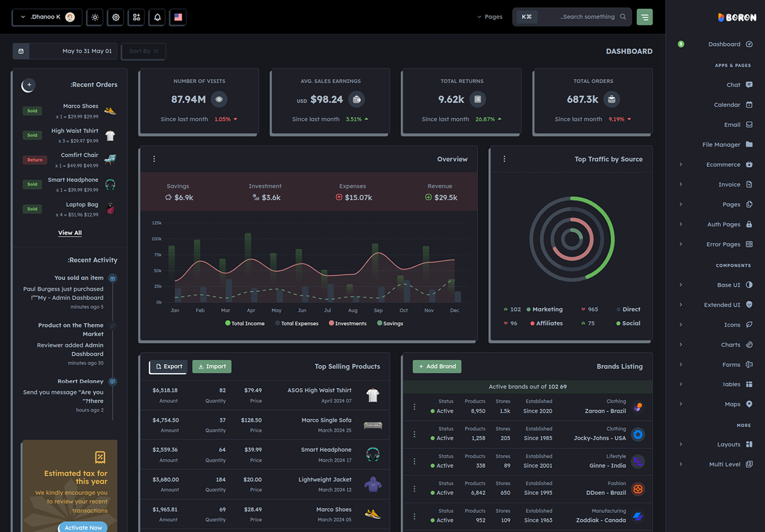Viewport: 765px width, 532px height.
Task: Open Overview card three-dot menu
Action: 154,159
